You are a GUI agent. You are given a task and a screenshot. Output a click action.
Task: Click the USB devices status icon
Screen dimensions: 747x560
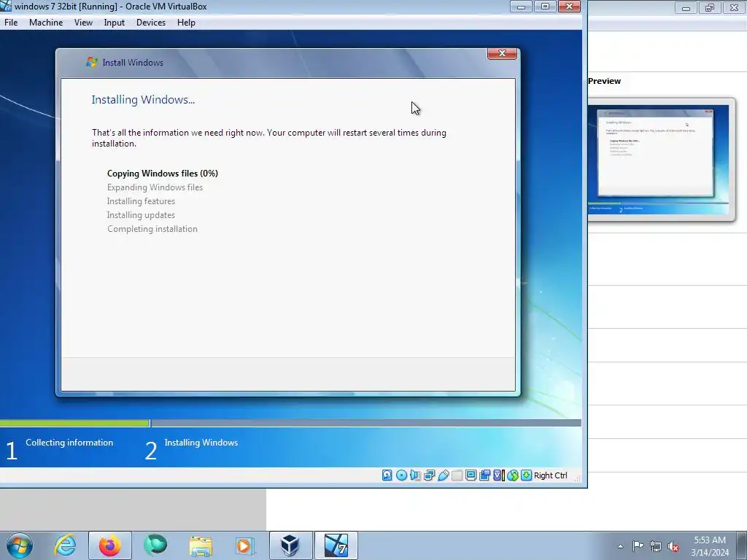pyautogui.click(x=443, y=475)
